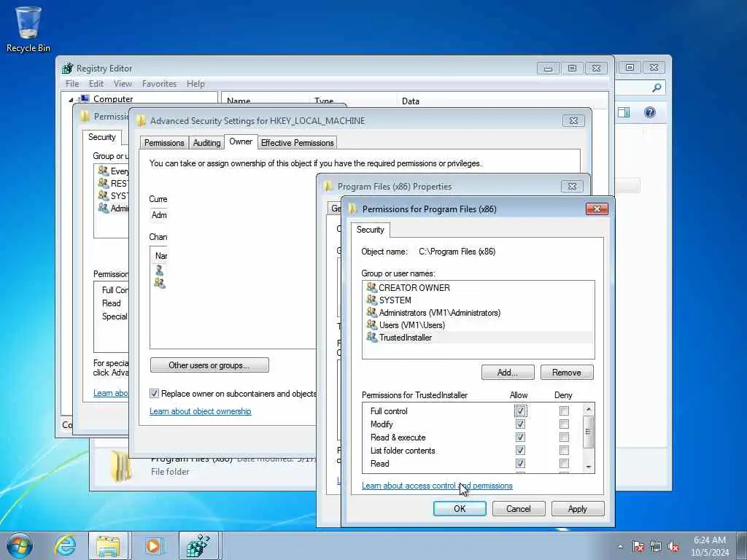The image size is (747, 560).
Task: Open the View menu in Registry Editor
Action: coord(123,84)
